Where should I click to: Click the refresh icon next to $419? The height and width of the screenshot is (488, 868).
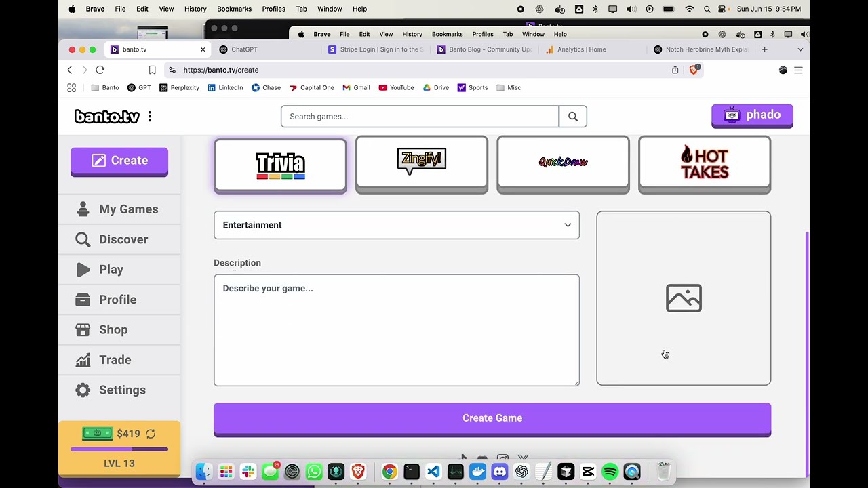151,434
